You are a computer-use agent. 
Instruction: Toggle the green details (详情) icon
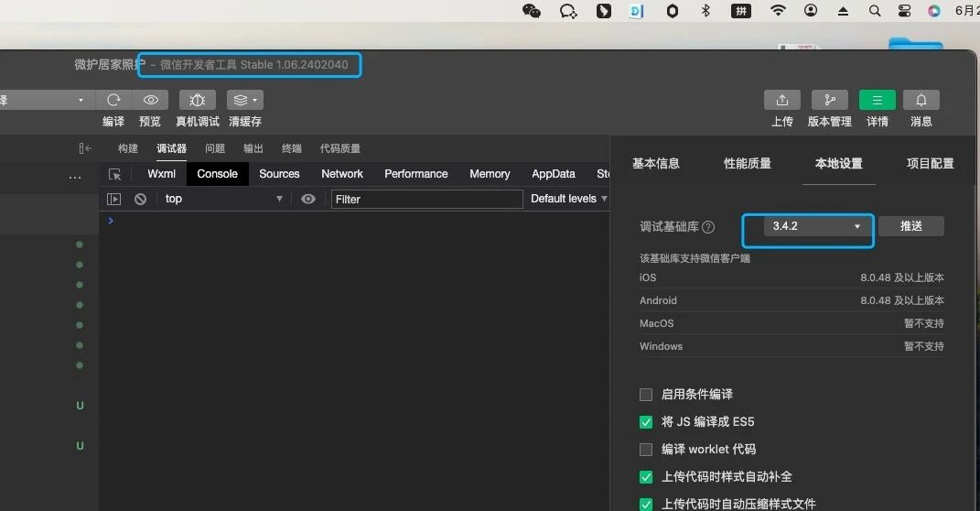tap(877, 100)
